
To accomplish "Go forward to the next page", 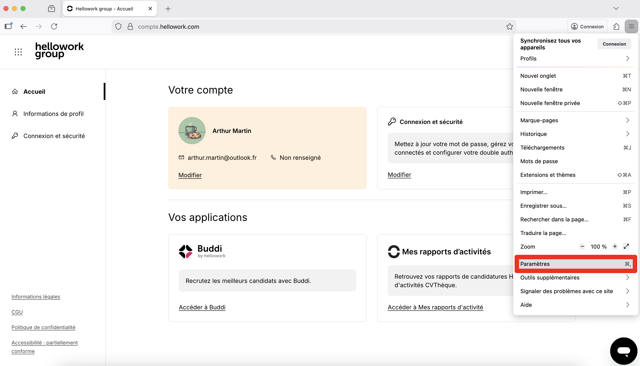I will click(39, 27).
